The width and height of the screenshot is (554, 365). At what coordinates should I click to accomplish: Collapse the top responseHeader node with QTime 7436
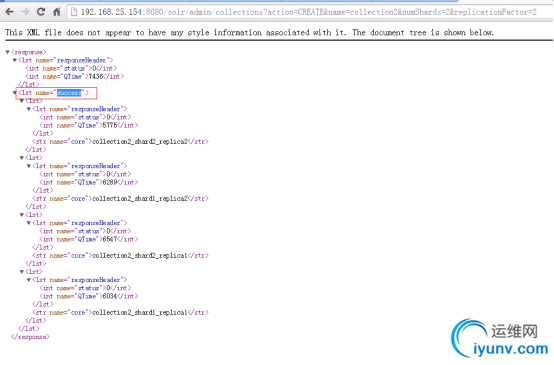coord(14,60)
